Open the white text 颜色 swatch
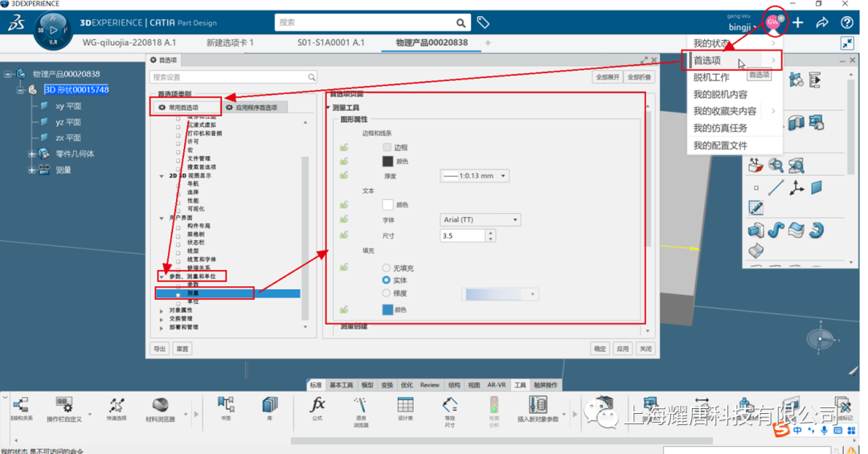This screenshot has width=868, height=454. tap(387, 204)
